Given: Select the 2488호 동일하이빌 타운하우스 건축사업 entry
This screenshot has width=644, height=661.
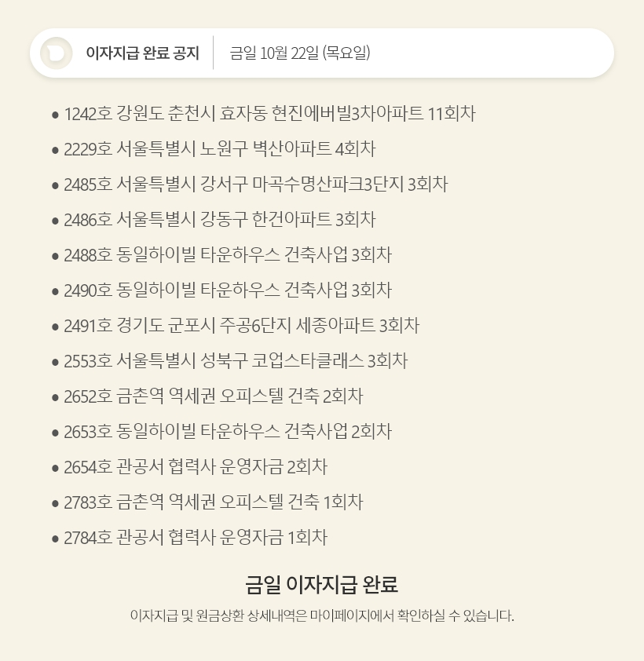Looking at the screenshot, I should [228, 255].
